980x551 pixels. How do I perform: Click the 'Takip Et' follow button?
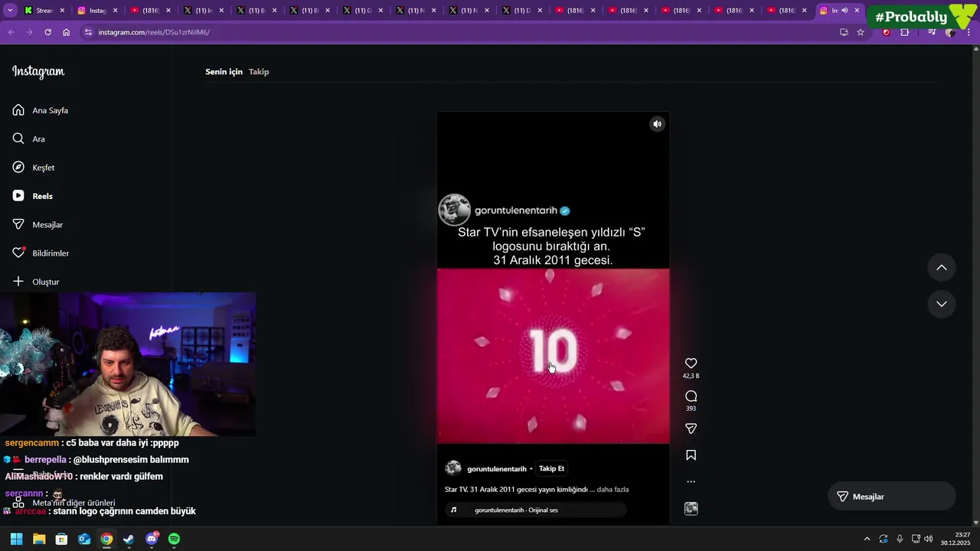pos(551,468)
